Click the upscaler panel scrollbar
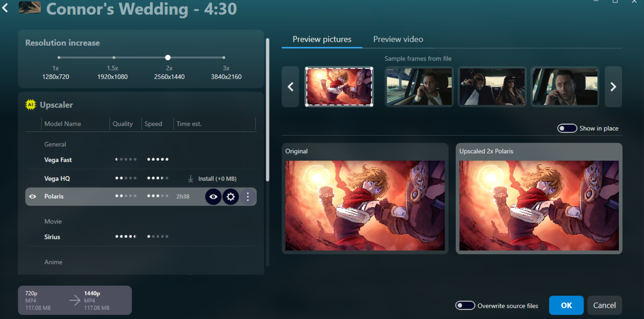The image size is (644, 319). pos(268,109)
